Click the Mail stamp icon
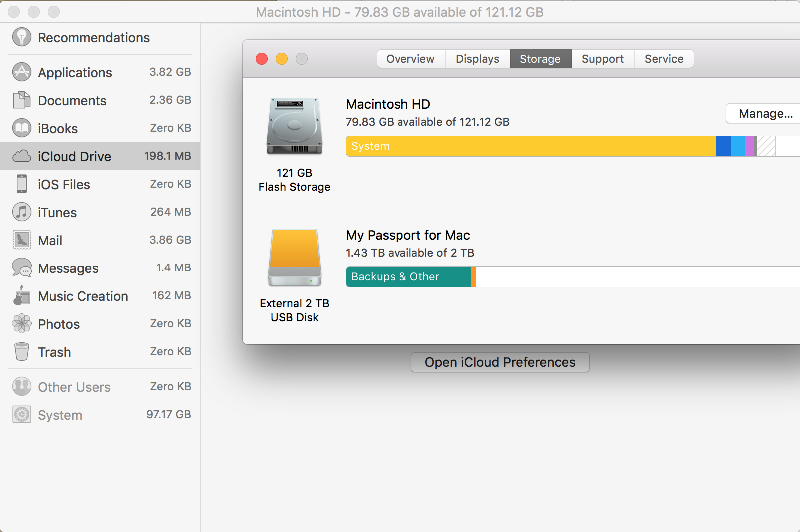The image size is (800, 532). (22, 240)
